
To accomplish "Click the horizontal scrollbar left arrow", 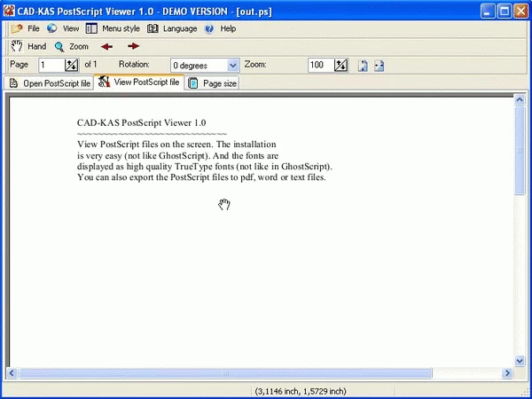I will coord(12,373).
